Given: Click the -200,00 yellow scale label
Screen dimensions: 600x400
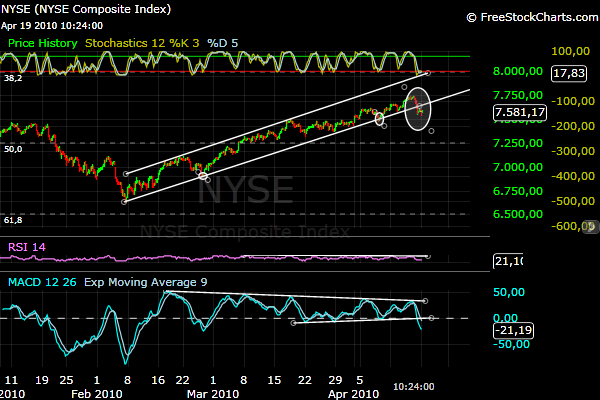Looking at the screenshot, I should tap(573, 126).
